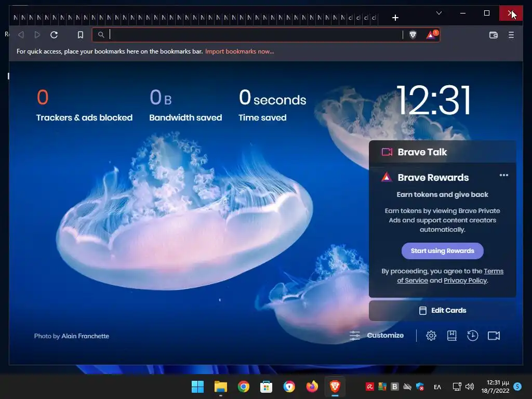The width and height of the screenshot is (532, 399).
Task: Click photographer Alain Franchette credit link
Action: click(85, 336)
